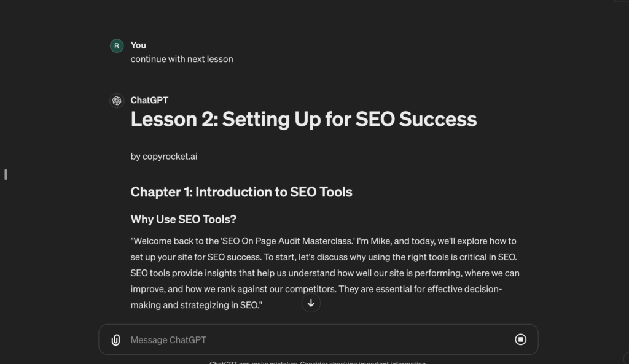
Task: Click the 'by copyrocket.ai' byline text
Action: coord(164,157)
